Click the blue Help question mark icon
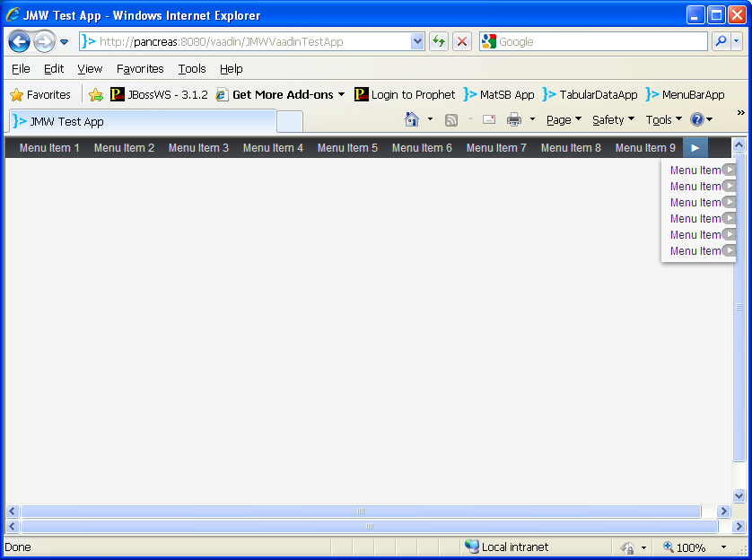This screenshot has width=752, height=560. 696,119
